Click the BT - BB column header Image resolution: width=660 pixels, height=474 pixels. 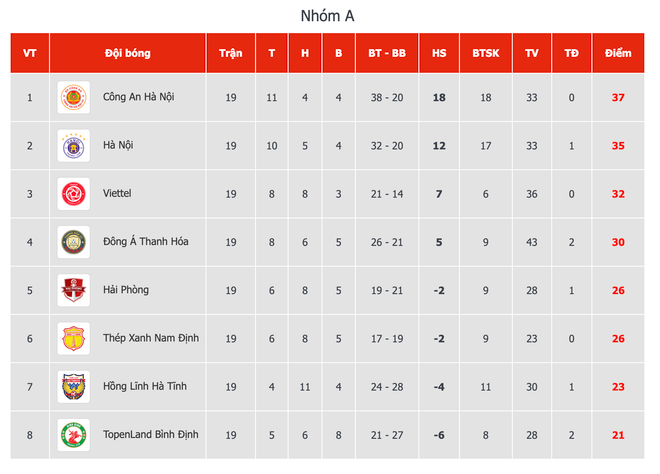point(386,53)
